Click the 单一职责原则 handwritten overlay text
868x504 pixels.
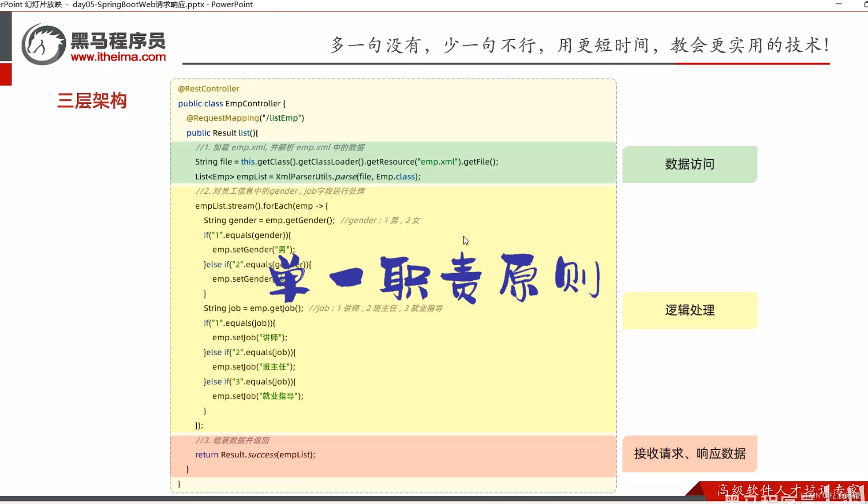coord(434,276)
